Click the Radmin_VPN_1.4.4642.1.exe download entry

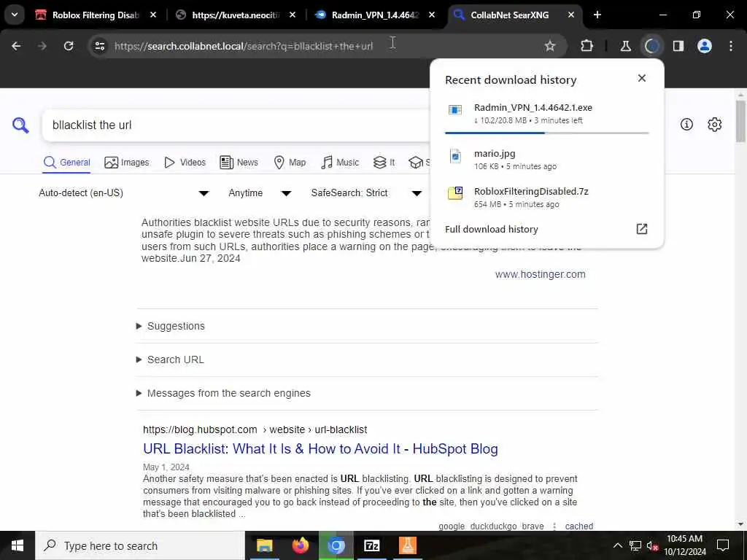point(546,114)
